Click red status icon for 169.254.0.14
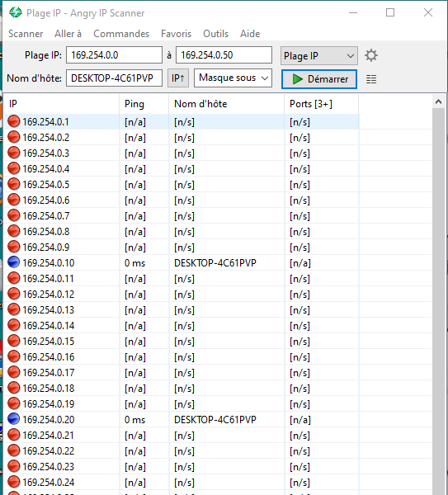Image resolution: width=448 pixels, height=495 pixels. (13, 325)
